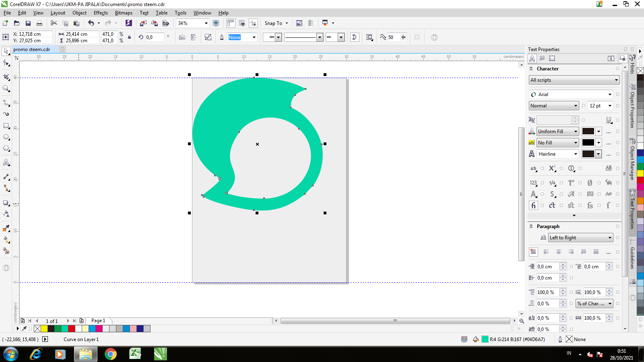This screenshot has width=644, height=362.
Task: Toggle show grid button
Action: coord(242,23)
